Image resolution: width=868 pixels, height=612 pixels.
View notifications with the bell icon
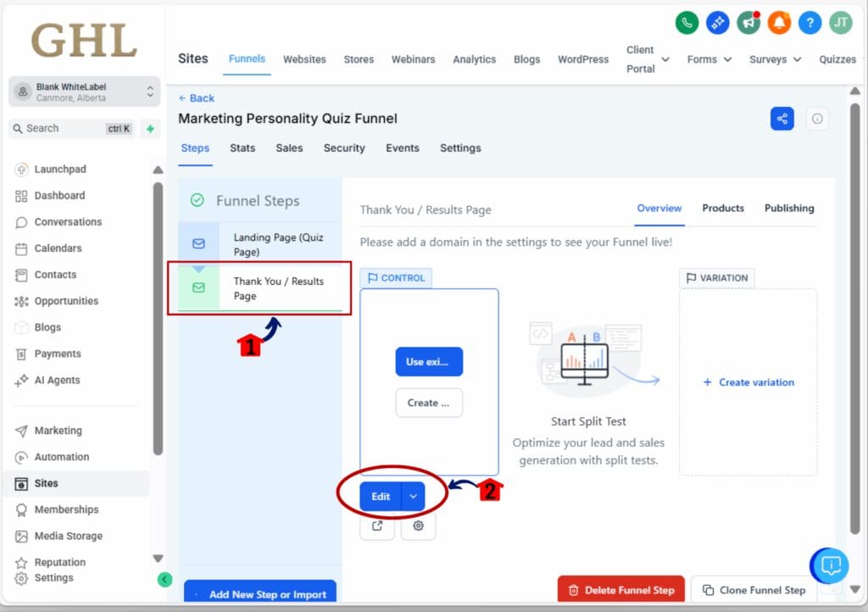pos(778,23)
